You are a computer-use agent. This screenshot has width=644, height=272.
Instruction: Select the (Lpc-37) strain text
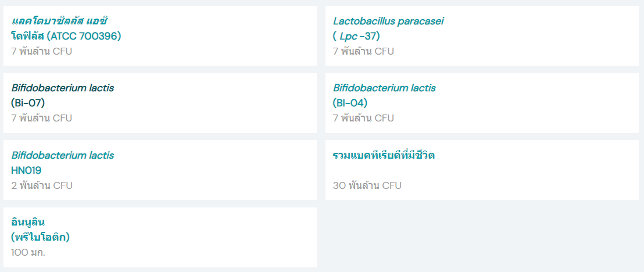pos(356,36)
